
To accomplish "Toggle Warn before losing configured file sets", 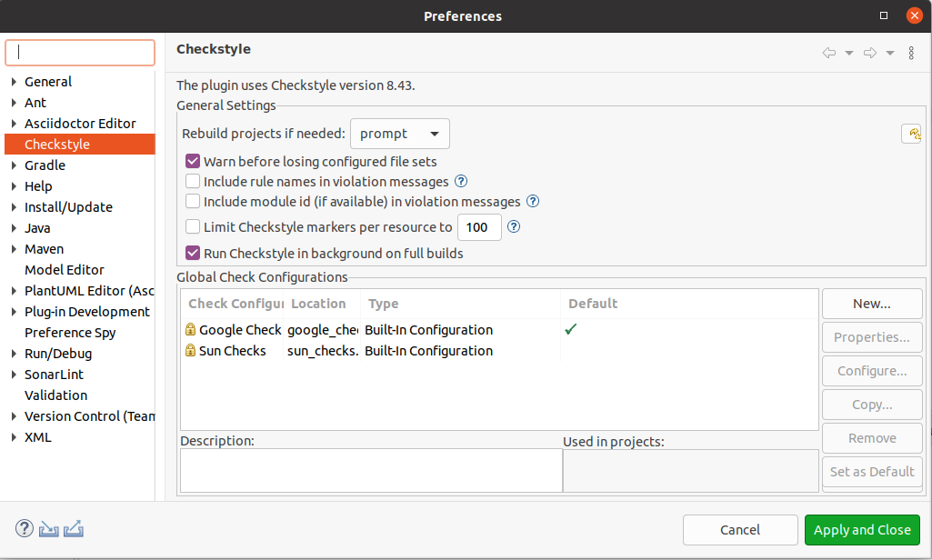I will coord(193,161).
